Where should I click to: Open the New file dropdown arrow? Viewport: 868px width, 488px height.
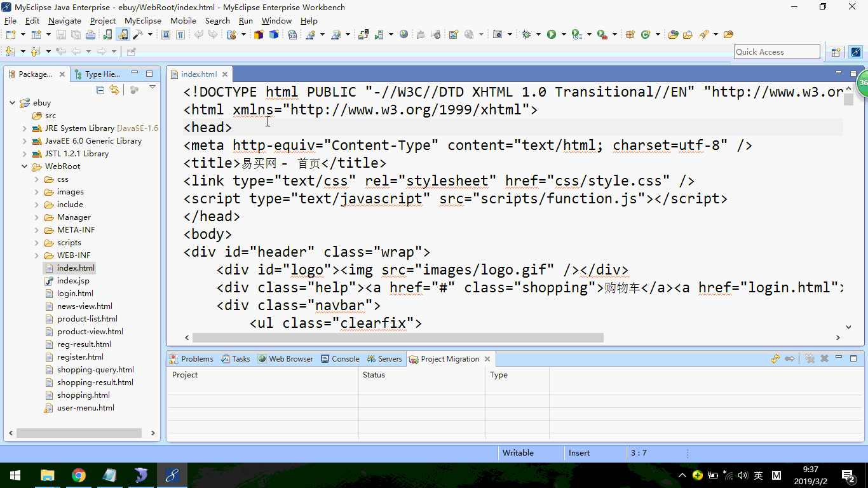click(24, 34)
